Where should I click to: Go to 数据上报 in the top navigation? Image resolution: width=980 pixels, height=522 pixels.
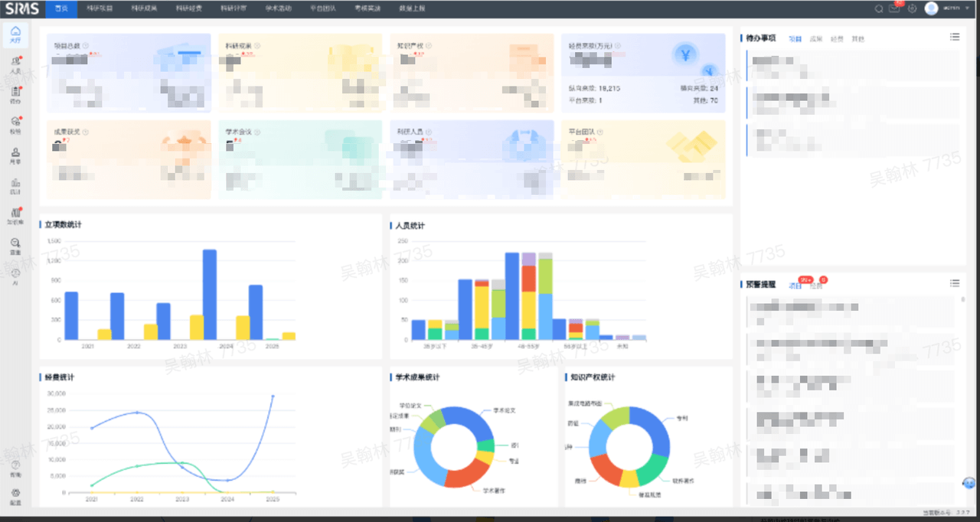tap(413, 8)
